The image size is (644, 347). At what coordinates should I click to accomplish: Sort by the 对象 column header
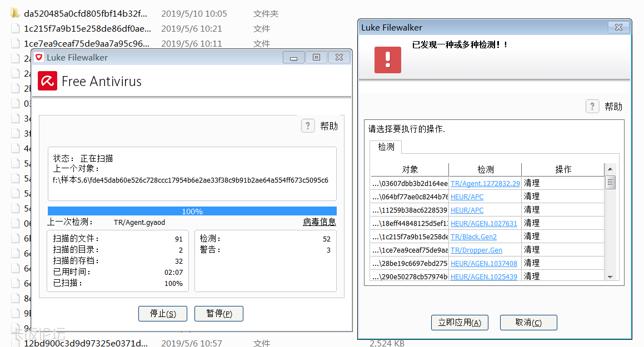coord(410,169)
